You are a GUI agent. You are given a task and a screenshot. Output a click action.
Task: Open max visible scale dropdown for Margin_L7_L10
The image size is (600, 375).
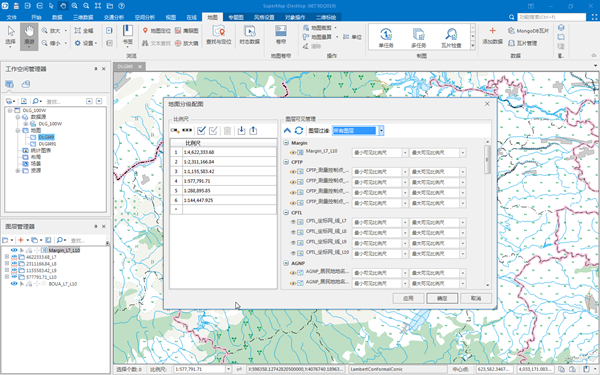click(463, 153)
